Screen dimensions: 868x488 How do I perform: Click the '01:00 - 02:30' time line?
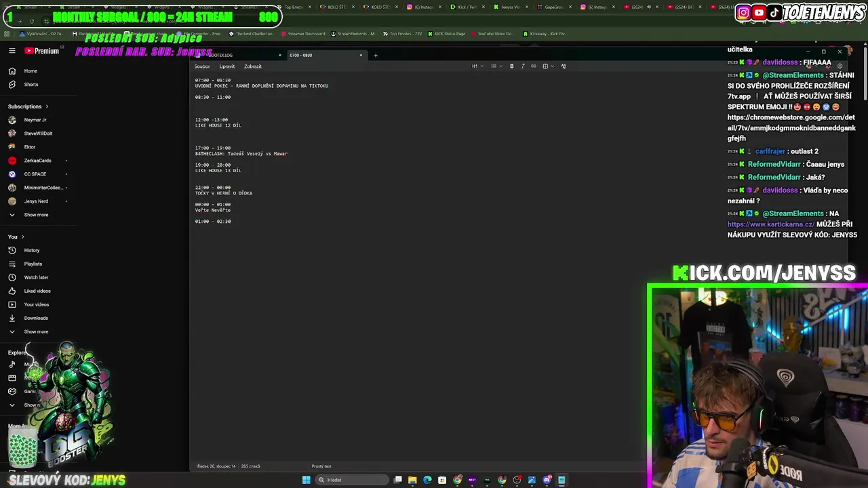(x=213, y=222)
